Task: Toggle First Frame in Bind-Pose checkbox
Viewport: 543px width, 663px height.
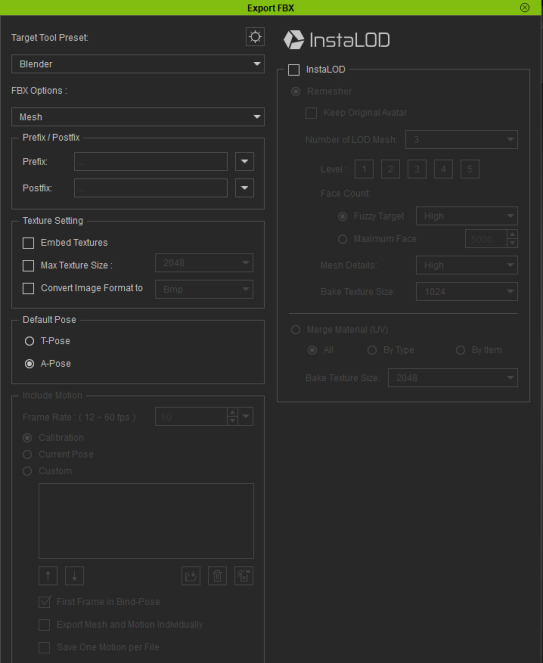Action: click(x=44, y=602)
